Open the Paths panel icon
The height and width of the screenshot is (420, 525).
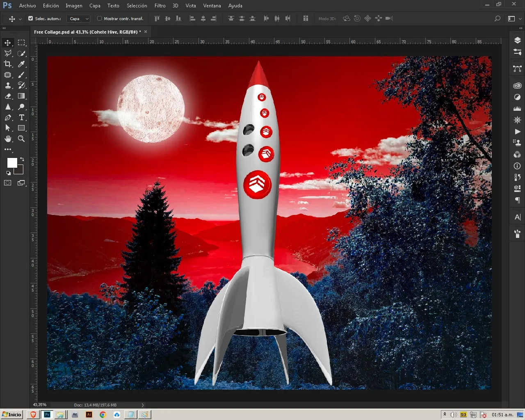tap(517, 69)
